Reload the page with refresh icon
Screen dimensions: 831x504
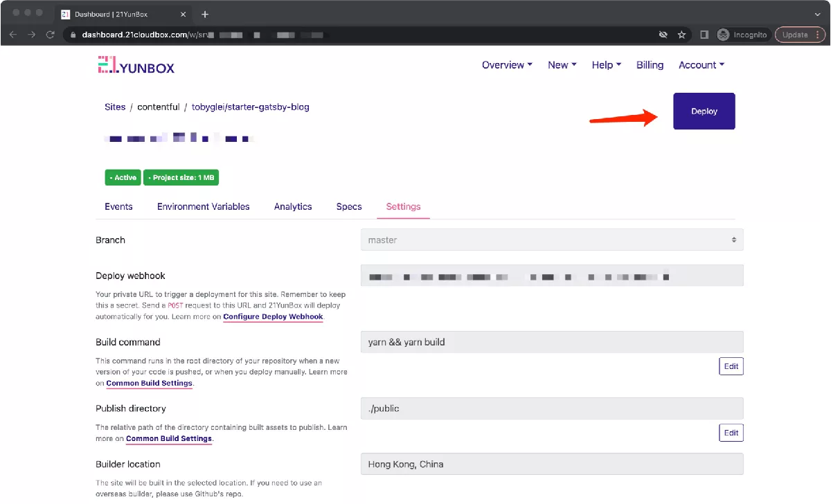coord(50,35)
